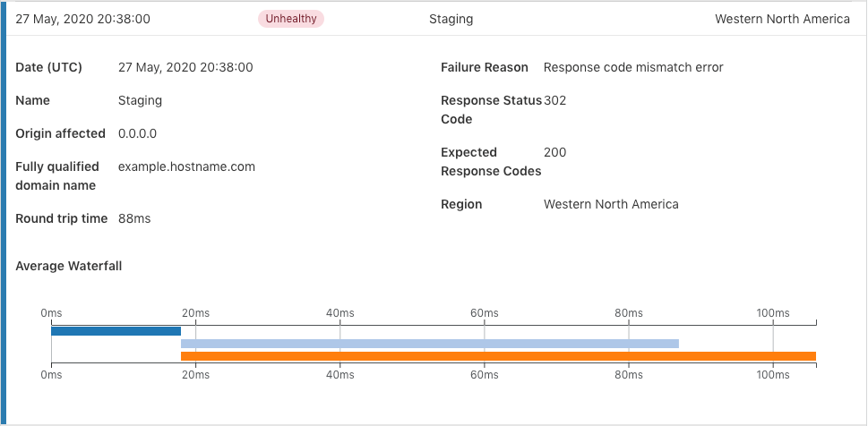This screenshot has height=426, width=868.
Task: Click Western North America in header row
Action: [x=782, y=19]
